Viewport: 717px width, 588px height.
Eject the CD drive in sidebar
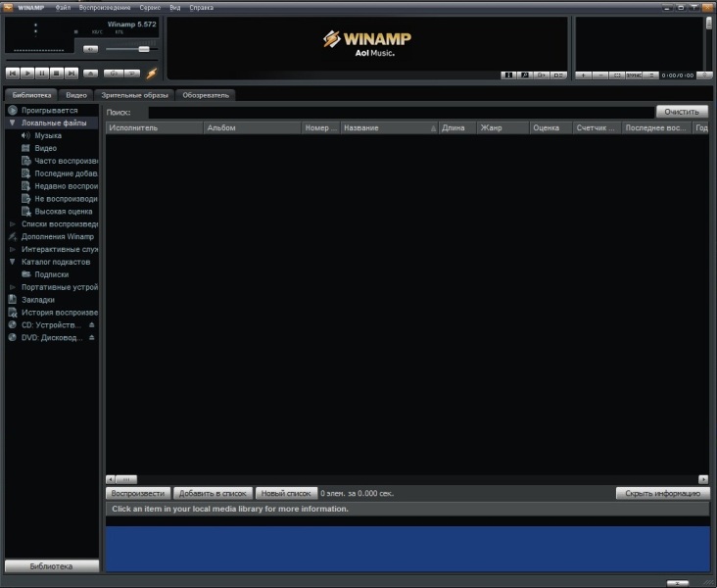click(92, 324)
